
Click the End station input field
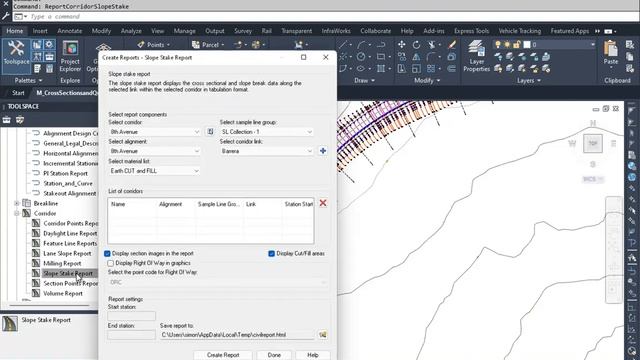(131, 335)
